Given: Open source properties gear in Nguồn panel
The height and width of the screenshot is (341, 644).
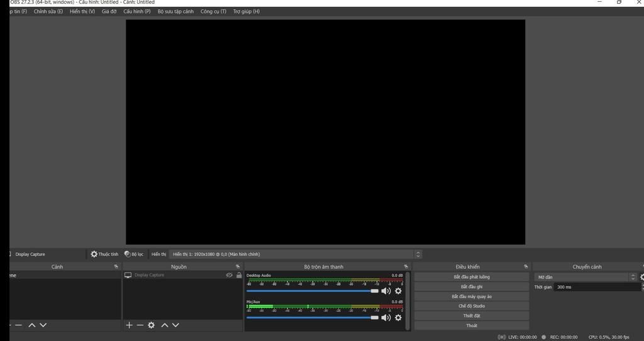Looking at the screenshot, I should 151,325.
